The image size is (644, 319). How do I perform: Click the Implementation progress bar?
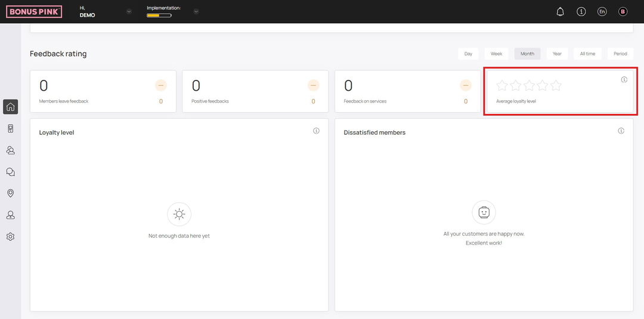(159, 16)
